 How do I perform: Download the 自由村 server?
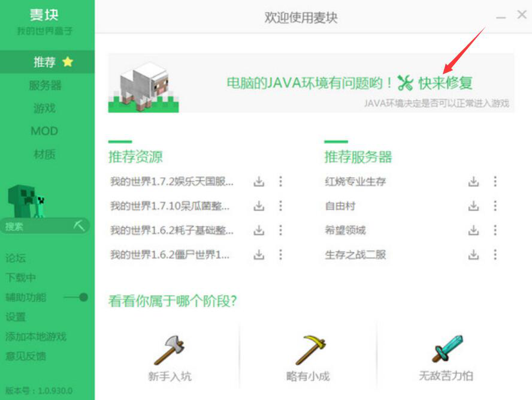pyautogui.click(x=474, y=206)
